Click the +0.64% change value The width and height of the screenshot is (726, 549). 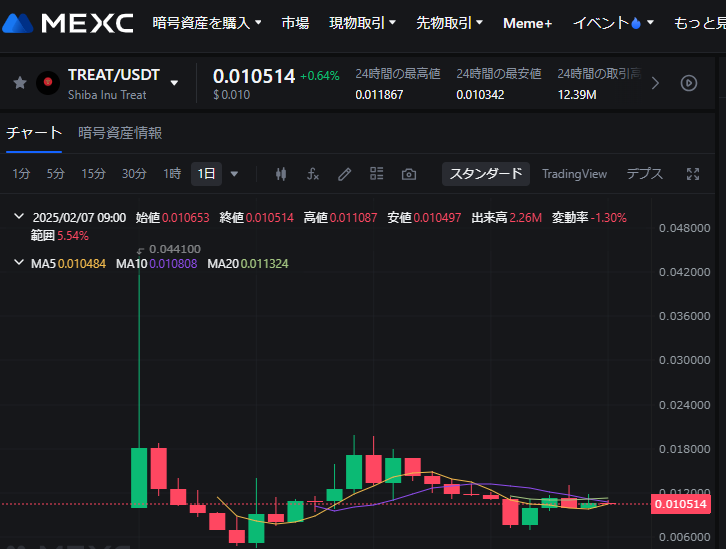[x=320, y=76]
